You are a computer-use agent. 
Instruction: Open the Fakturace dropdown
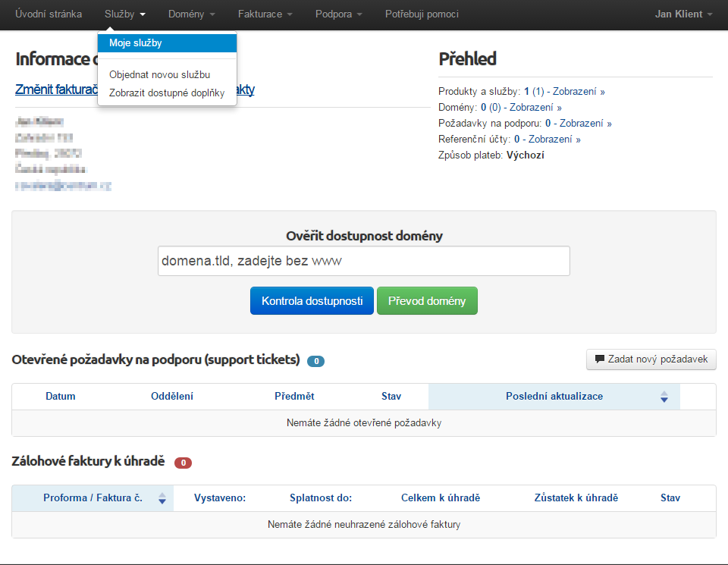(265, 14)
